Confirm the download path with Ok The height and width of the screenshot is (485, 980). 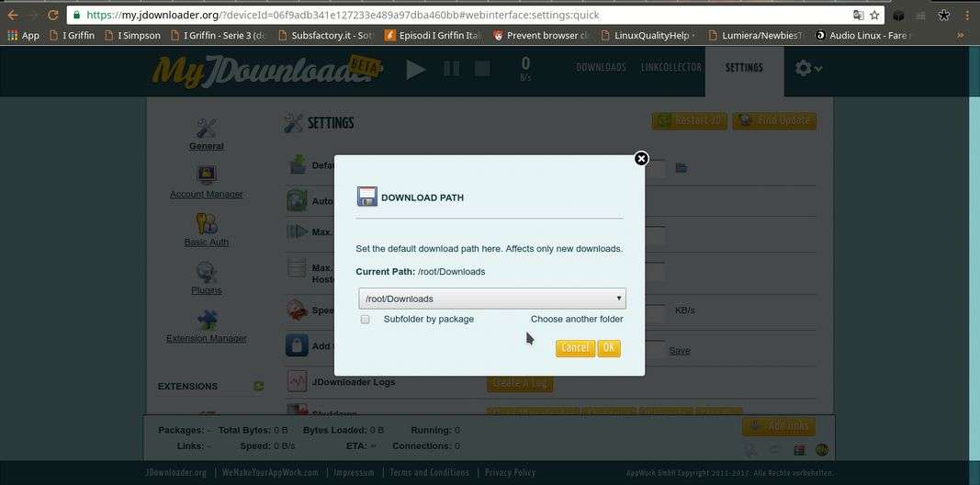[609, 348]
